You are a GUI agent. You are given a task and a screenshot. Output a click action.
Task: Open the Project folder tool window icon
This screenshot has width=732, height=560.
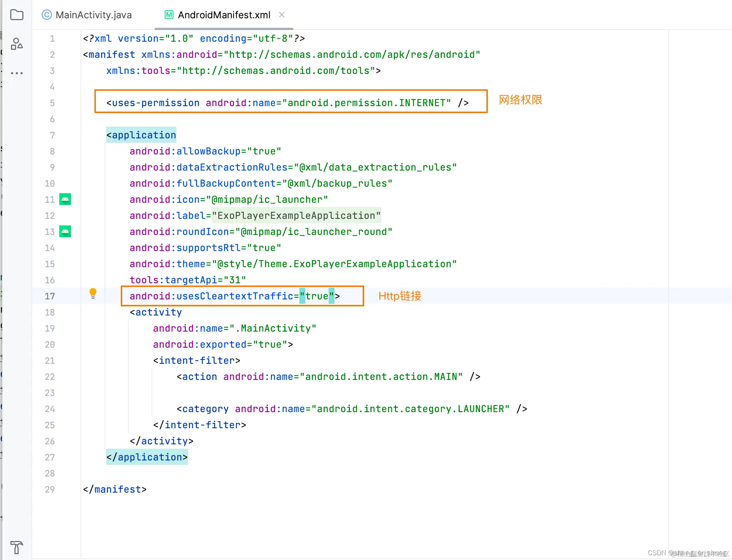tap(17, 15)
